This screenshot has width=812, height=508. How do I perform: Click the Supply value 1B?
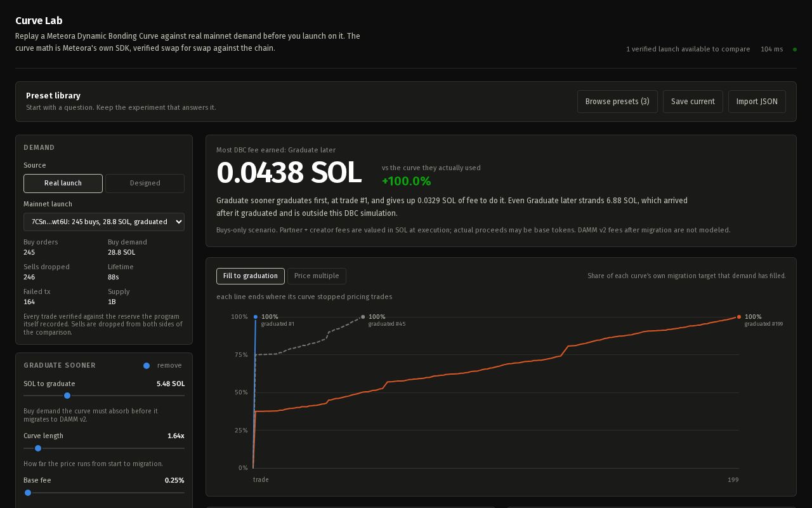click(112, 302)
